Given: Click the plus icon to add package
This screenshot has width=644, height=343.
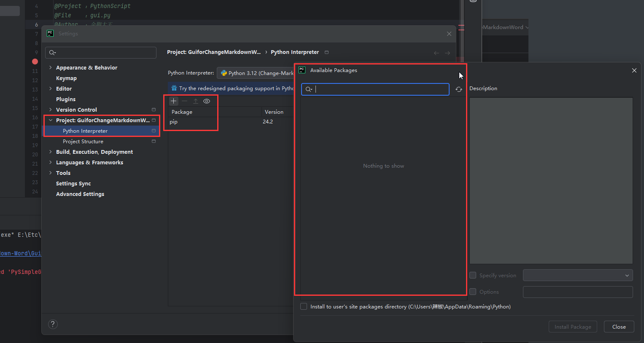Looking at the screenshot, I should [173, 101].
